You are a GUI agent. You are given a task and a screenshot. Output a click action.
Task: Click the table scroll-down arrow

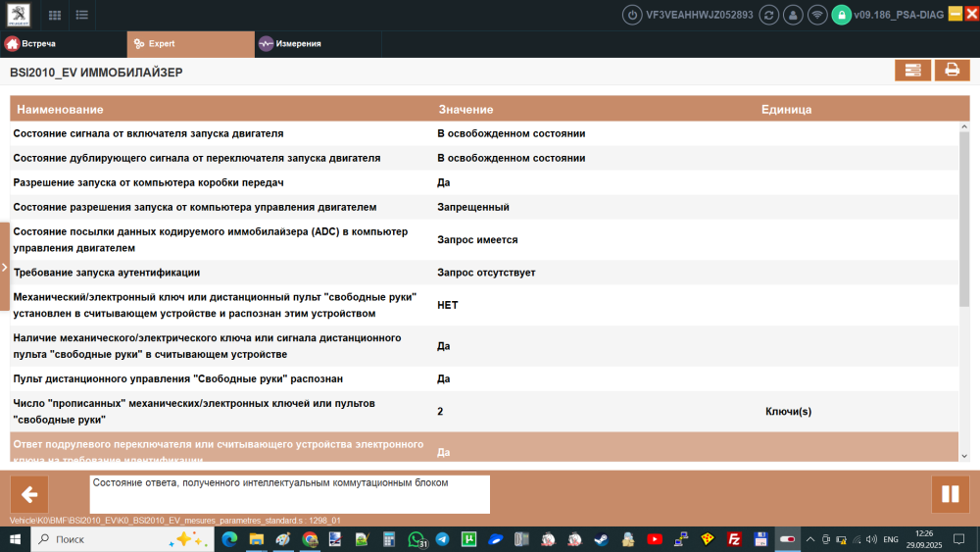(x=963, y=456)
